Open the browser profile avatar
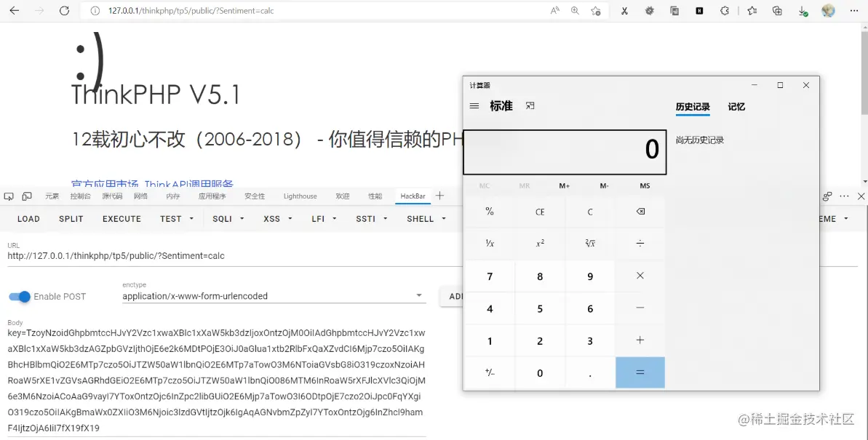The width and height of the screenshot is (868, 440). pyautogui.click(x=828, y=10)
